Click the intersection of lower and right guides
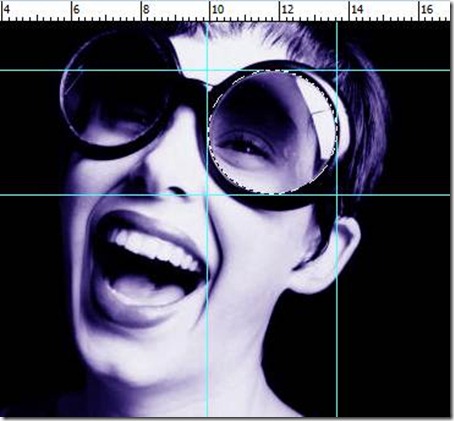Screen dimensions: 454x421 click(x=337, y=194)
